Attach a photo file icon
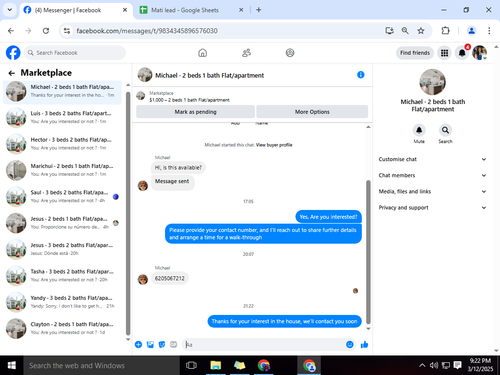This screenshot has width=500, height=375. [x=150, y=344]
